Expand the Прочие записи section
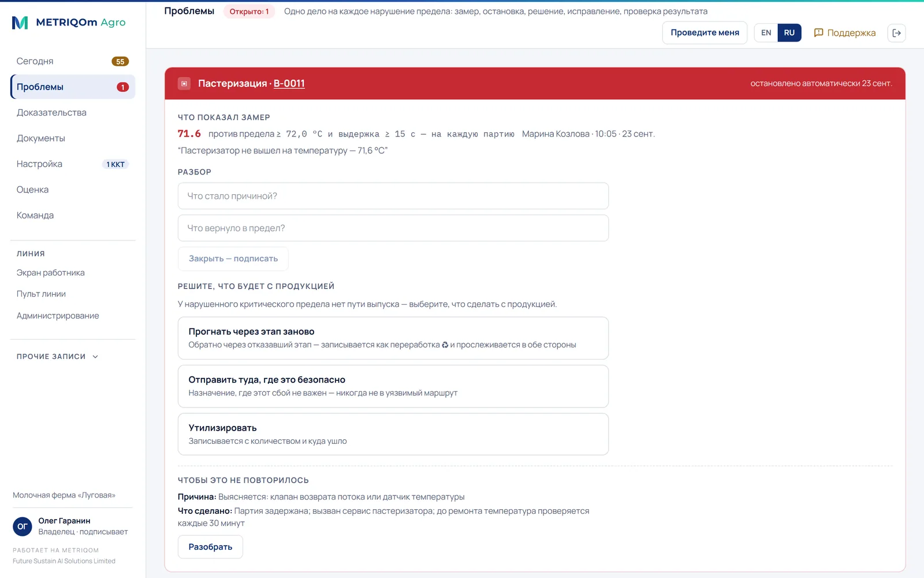This screenshot has width=924, height=578. (58, 357)
